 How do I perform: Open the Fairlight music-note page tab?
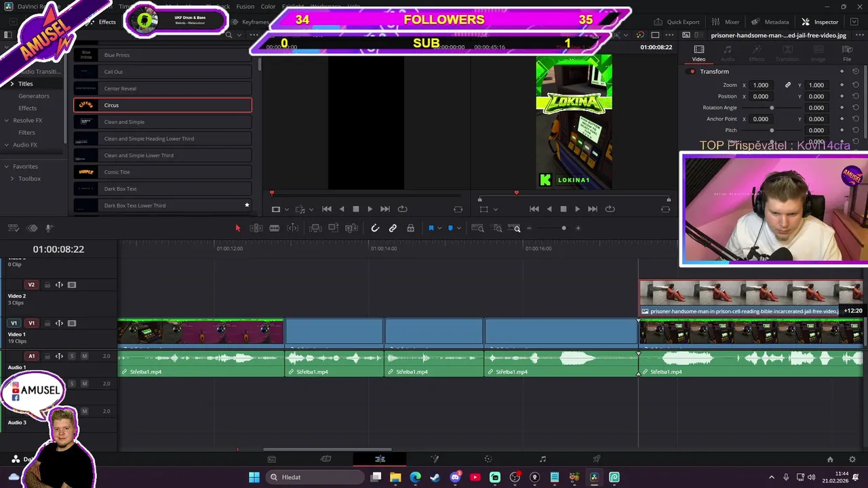542,459
